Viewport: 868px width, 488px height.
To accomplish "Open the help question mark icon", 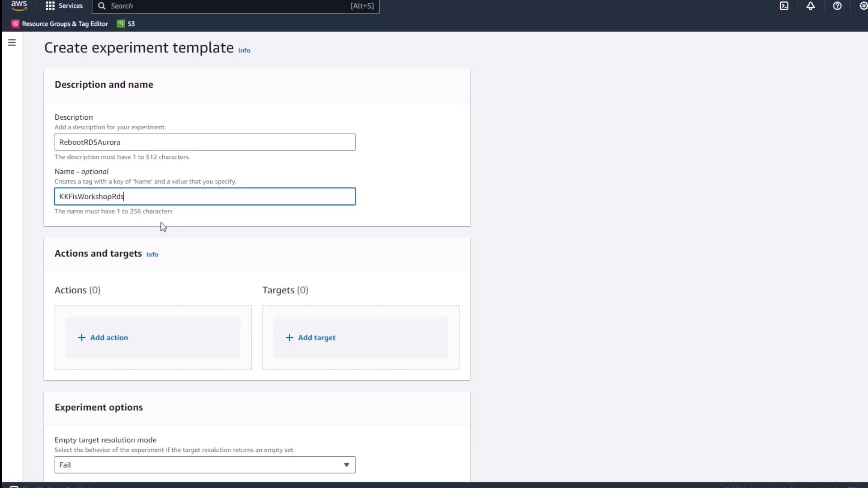I will pos(837,6).
